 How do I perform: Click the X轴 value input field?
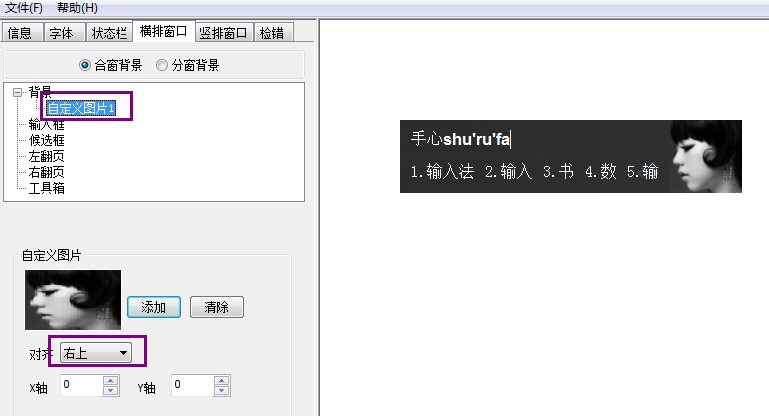pos(81,385)
